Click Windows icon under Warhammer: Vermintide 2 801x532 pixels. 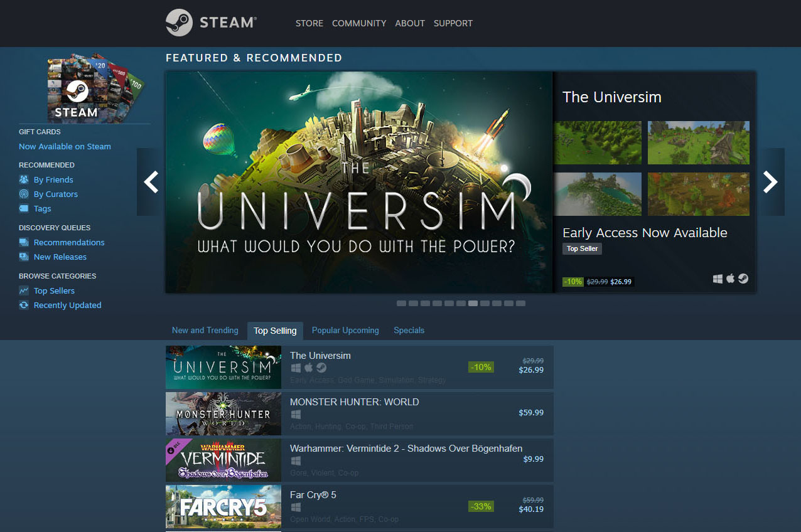tap(296, 460)
